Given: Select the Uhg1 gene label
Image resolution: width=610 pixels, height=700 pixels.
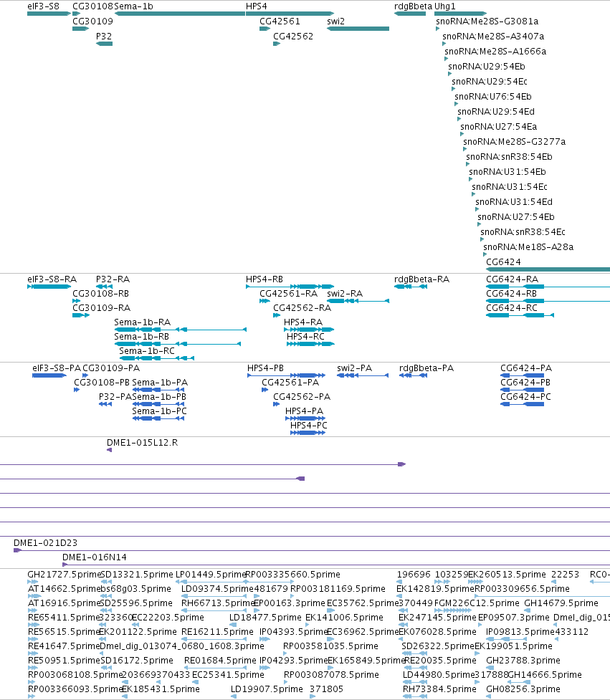Looking at the screenshot, I should [444, 6].
